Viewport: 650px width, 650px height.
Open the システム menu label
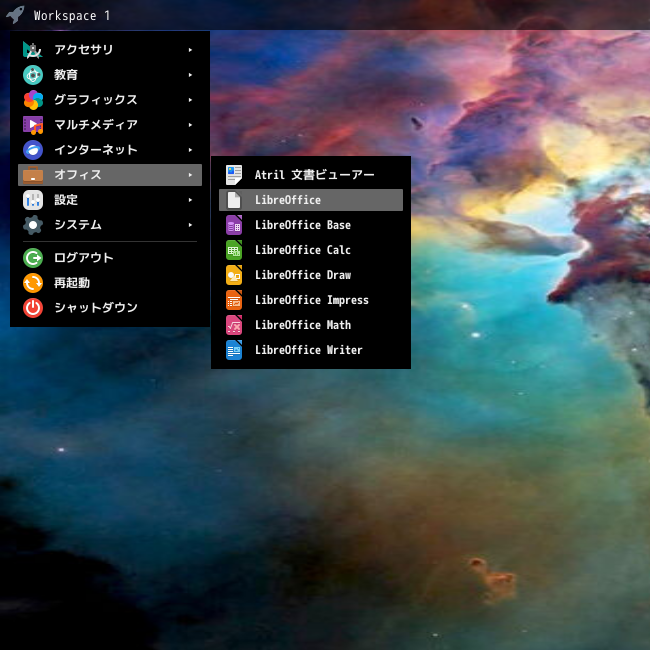coord(78,225)
